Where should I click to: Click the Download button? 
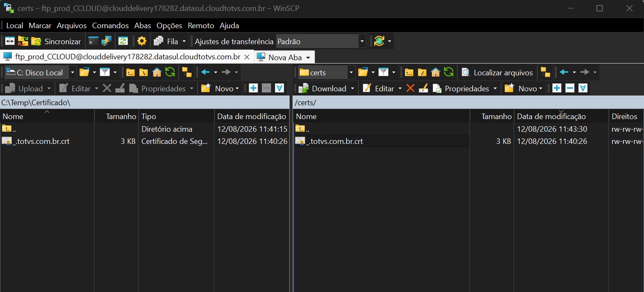click(x=322, y=88)
